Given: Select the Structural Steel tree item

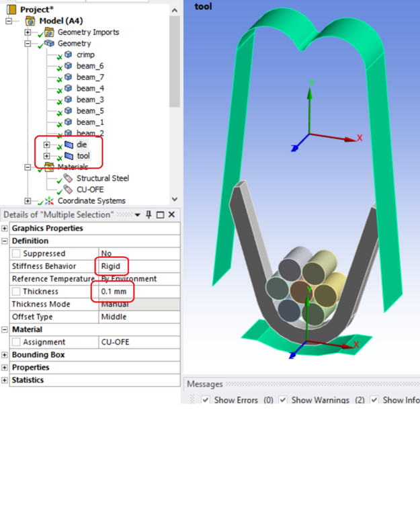Looking at the screenshot, I should coord(103,178).
